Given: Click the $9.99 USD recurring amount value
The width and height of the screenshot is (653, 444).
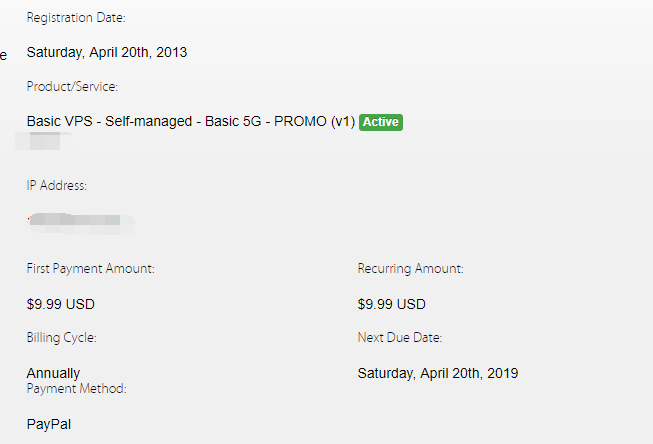Looking at the screenshot, I should 391,304.
